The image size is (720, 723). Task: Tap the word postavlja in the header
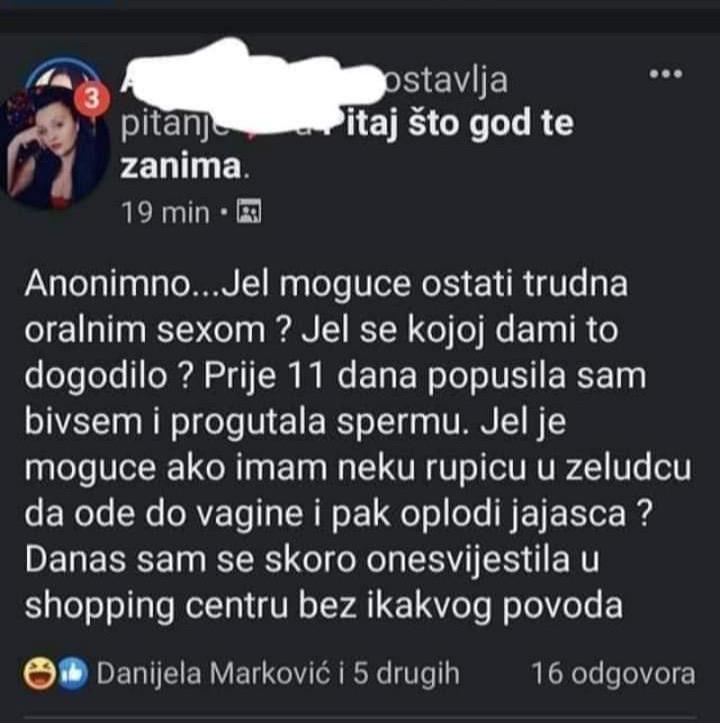click(445, 81)
